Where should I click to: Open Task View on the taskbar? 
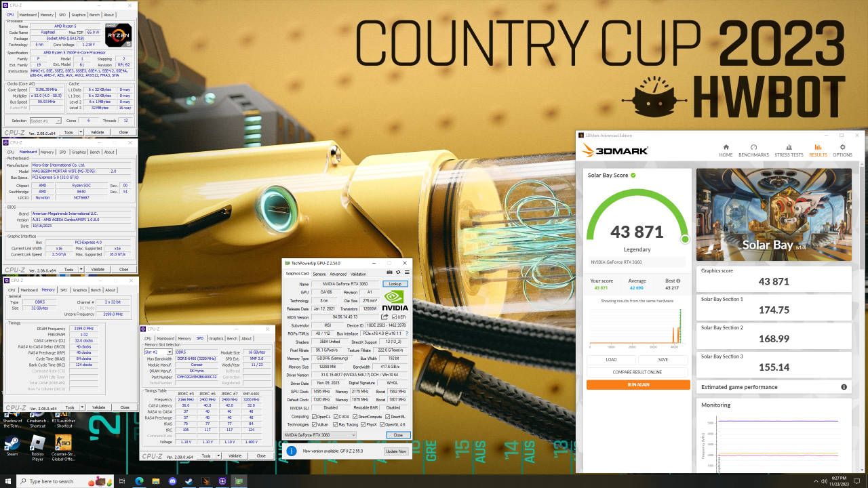coord(123,481)
